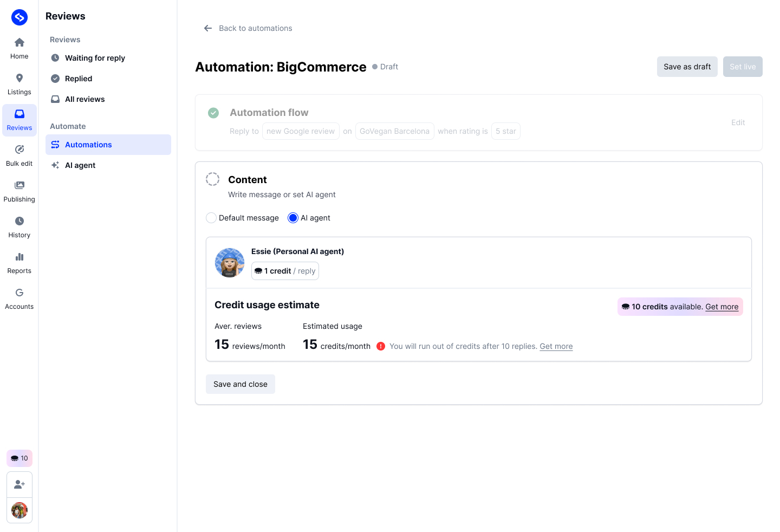Click Get more in the run-out warning
Screen dimensions: 780x532
[x=556, y=346]
